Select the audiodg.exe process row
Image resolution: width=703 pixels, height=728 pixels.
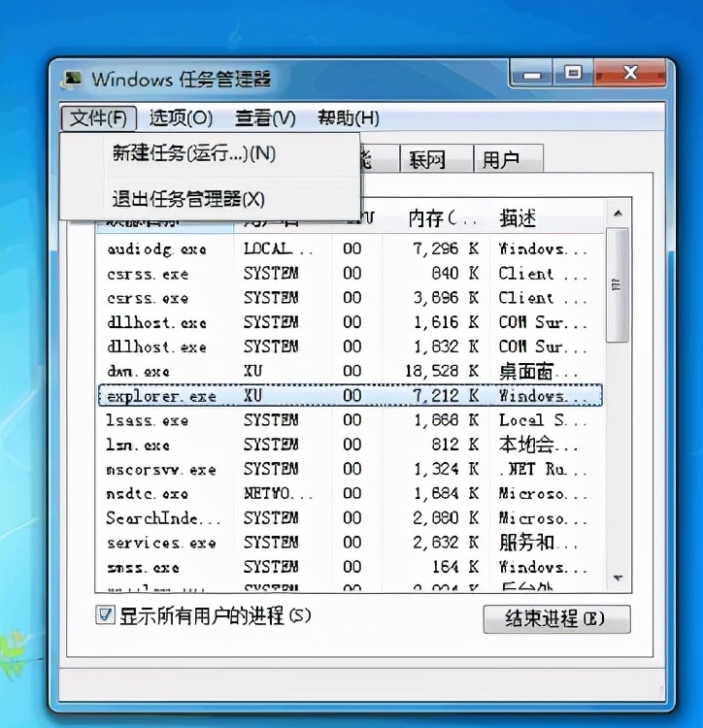(x=351, y=249)
